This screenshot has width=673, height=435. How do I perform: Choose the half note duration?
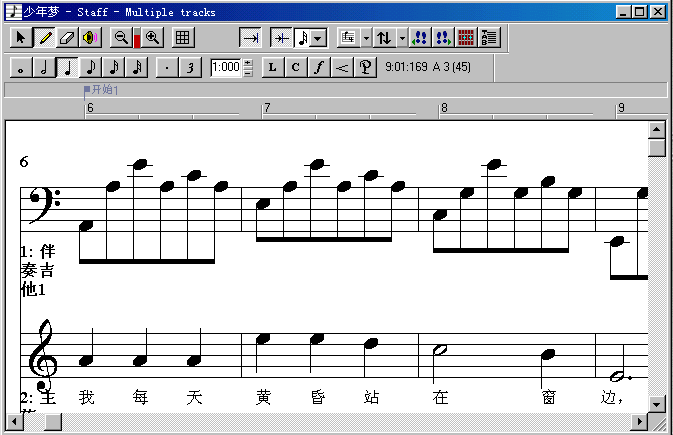click(44, 67)
